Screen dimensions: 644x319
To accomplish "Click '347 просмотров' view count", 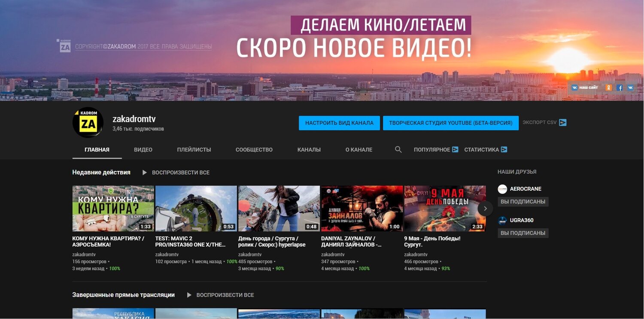I will tap(338, 261).
